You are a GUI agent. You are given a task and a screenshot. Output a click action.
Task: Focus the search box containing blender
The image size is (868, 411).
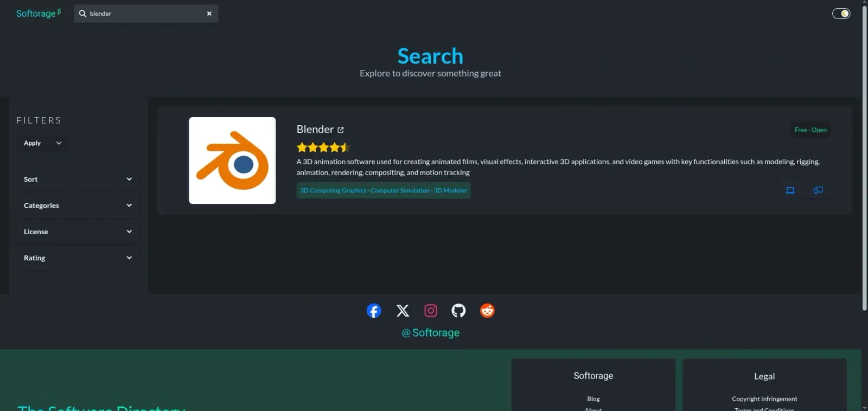pos(146,14)
